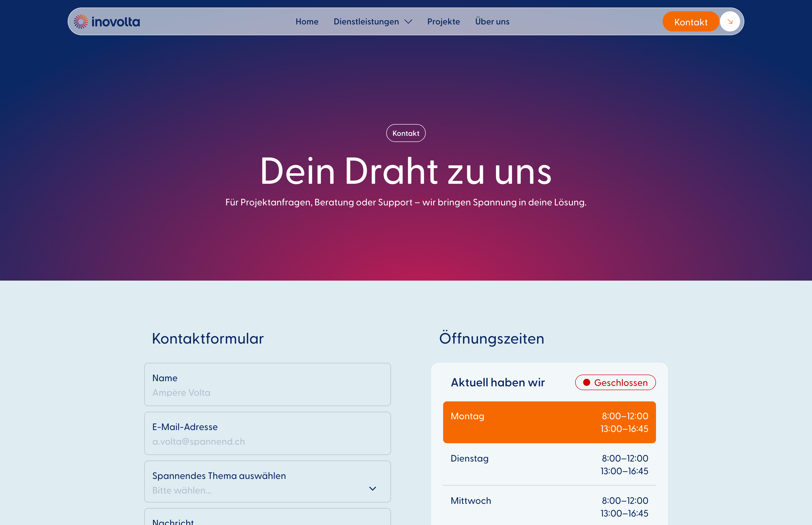Click the Kontakt pill badge above headline
The image size is (812, 525).
coord(406,133)
